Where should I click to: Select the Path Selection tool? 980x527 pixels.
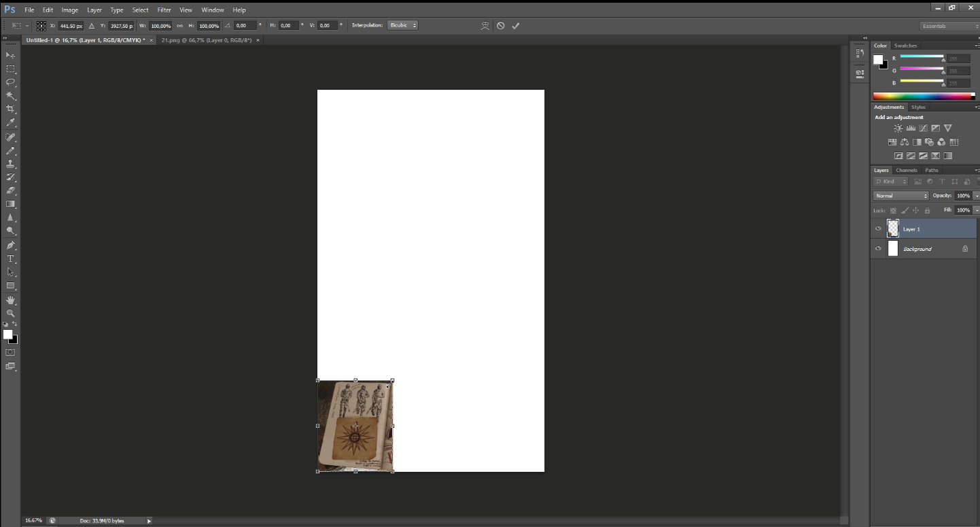[x=10, y=272]
